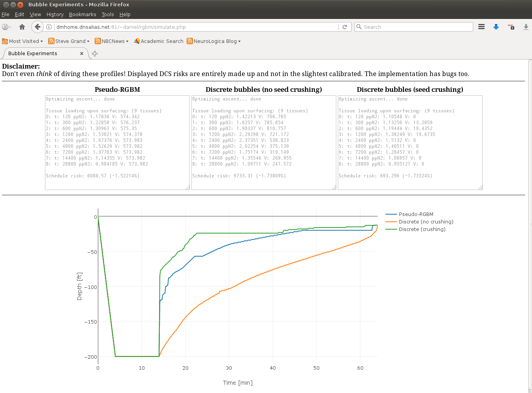Open the View menu

click(35, 15)
